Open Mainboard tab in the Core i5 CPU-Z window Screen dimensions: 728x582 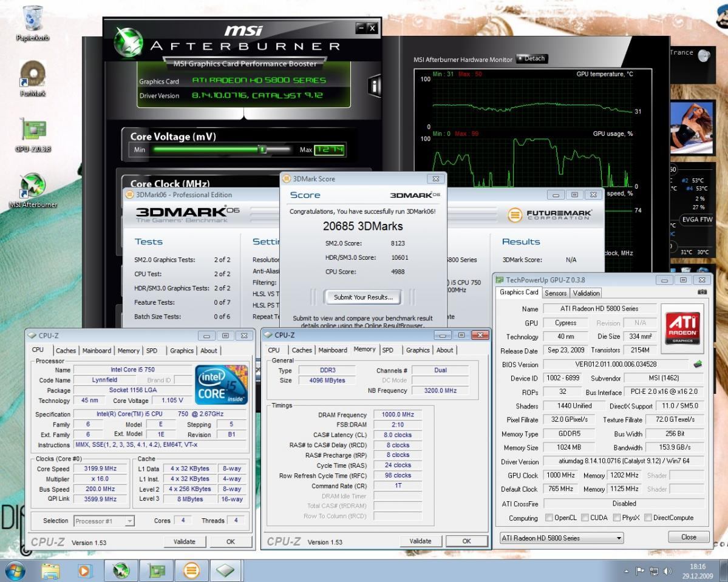(x=97, y=350)
